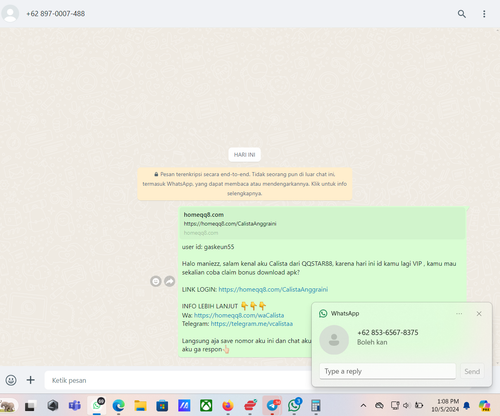The image size is (500, 416).
Task: Launch Microsoft Edge from taskbar
Action: pyautogui.click(x=118, y=406)
